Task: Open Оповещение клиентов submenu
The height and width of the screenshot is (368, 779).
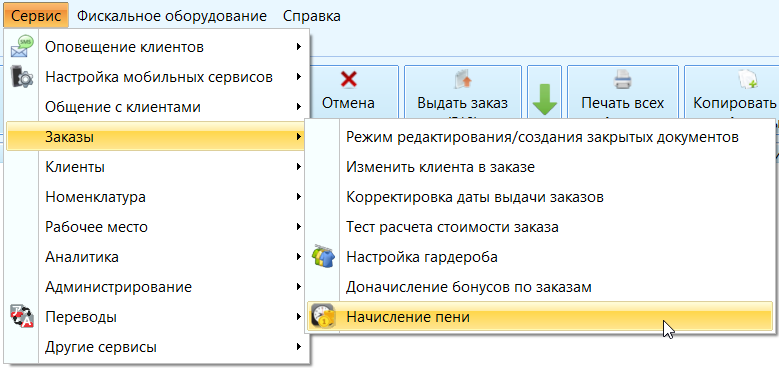Action: 156,47
